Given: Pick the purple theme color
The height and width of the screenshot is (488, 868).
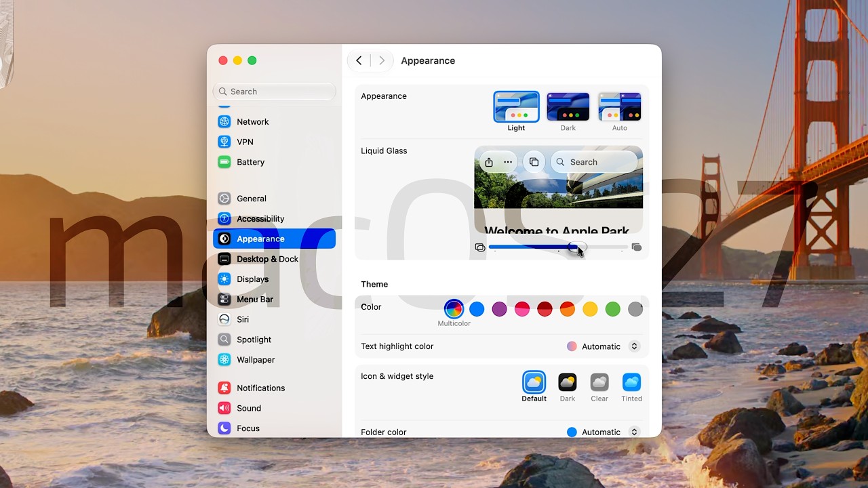Looking at the screenshot, I should 499,309.
